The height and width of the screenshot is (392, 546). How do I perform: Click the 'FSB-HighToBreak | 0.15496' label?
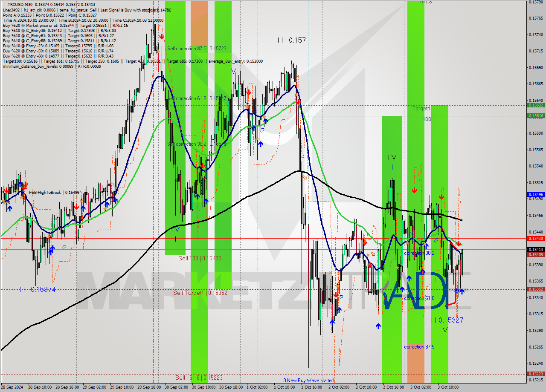coord(54,193)
